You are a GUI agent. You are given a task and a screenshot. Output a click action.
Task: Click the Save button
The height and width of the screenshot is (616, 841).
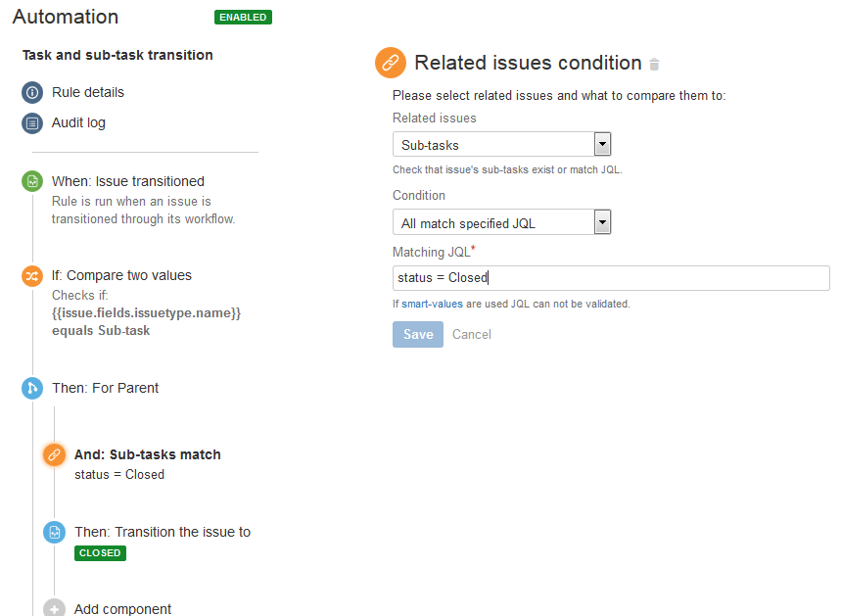click(x=418, y=334)
